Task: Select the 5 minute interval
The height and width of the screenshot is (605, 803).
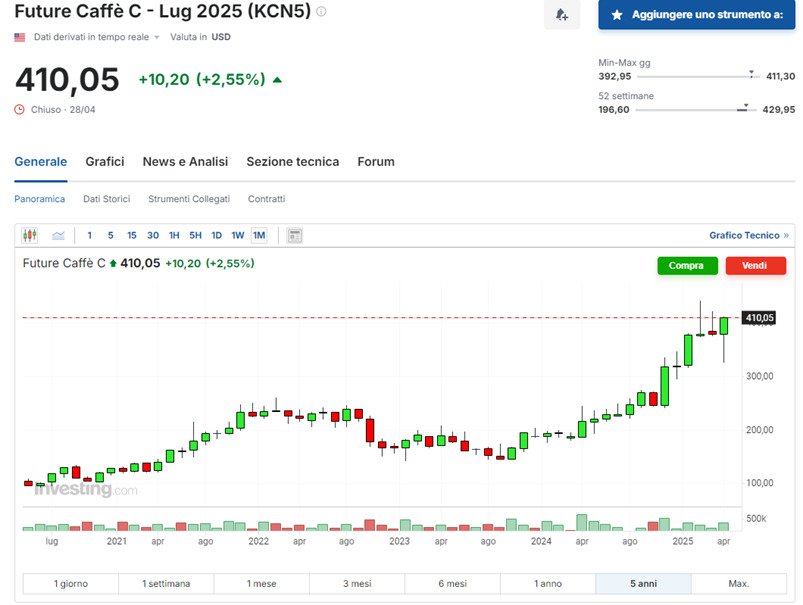Action: point(111,236)
